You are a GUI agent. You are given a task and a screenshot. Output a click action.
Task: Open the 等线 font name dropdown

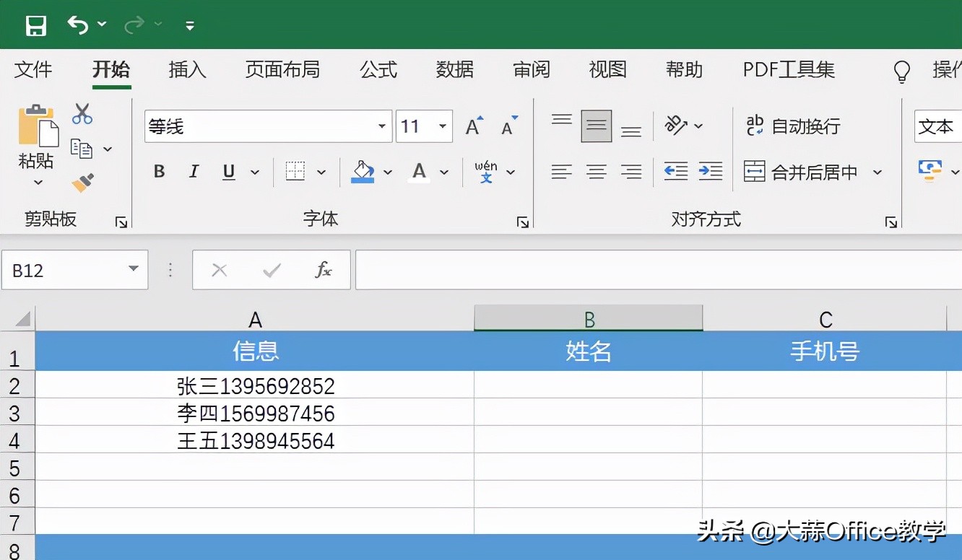tap(382, 127)
